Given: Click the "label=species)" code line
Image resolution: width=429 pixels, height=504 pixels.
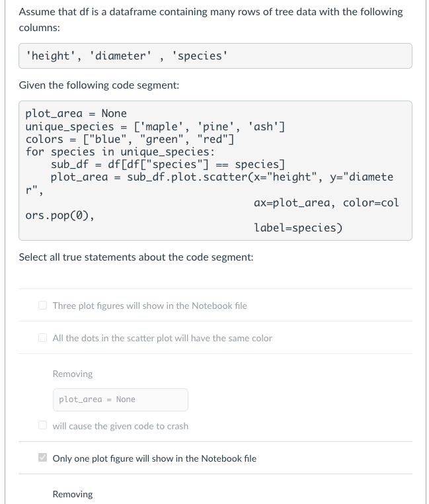Looking at the screenshot, I should coord(298,228).
